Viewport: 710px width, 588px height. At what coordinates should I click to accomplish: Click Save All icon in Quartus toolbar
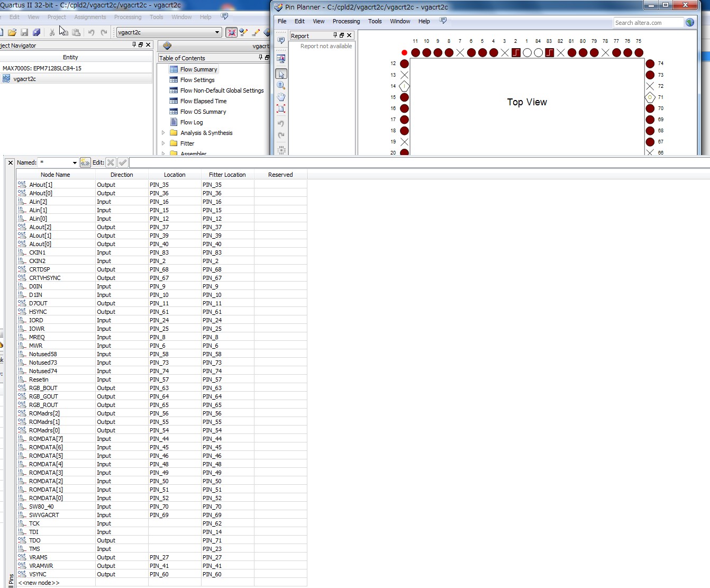37,32
